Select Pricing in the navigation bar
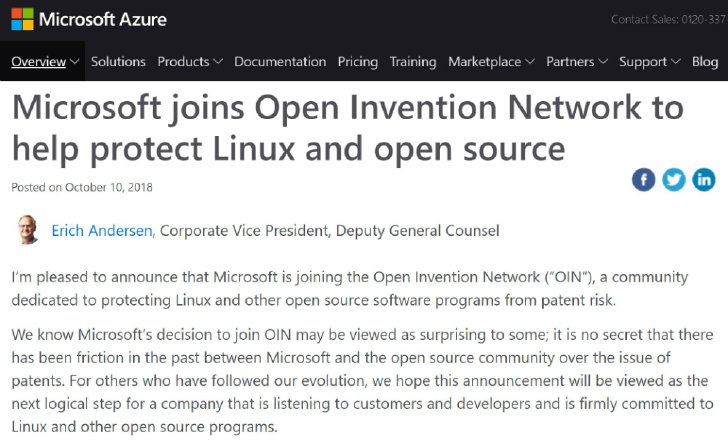This screenshot has height=441, width=728. [x=358, y=62]
